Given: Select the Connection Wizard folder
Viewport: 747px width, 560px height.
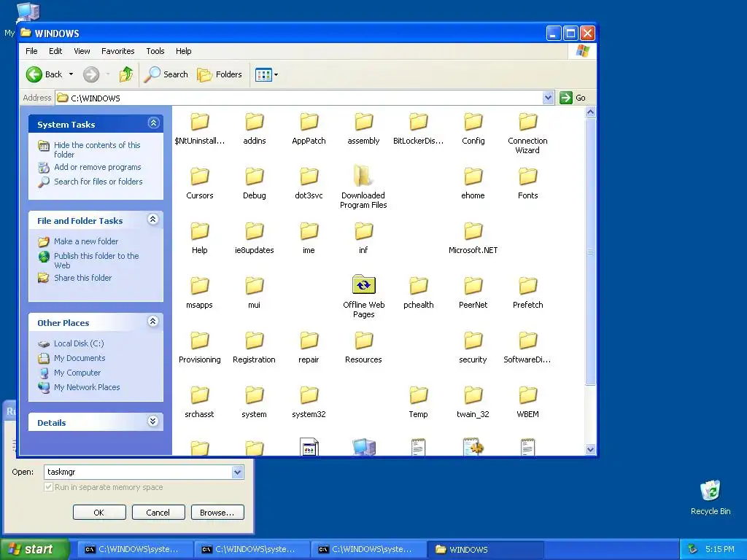Looking at the screenshot, I should coord(527,133).
